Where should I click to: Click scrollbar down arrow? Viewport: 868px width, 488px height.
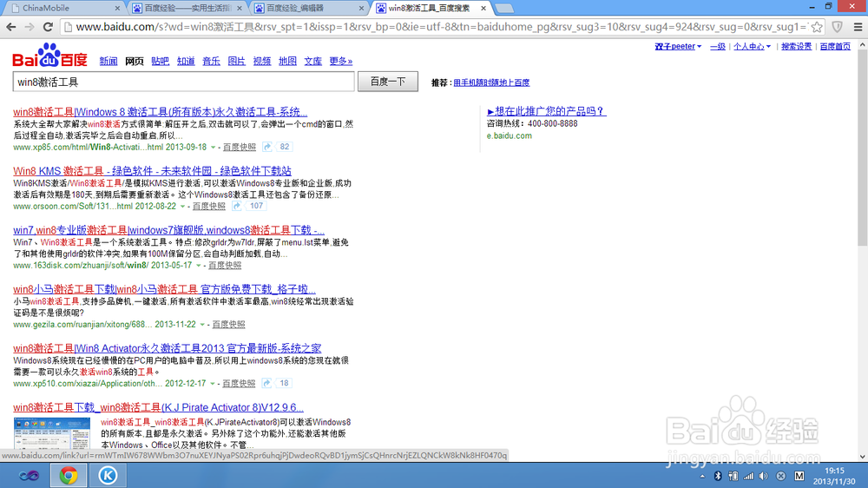click(x=863, y=457)
